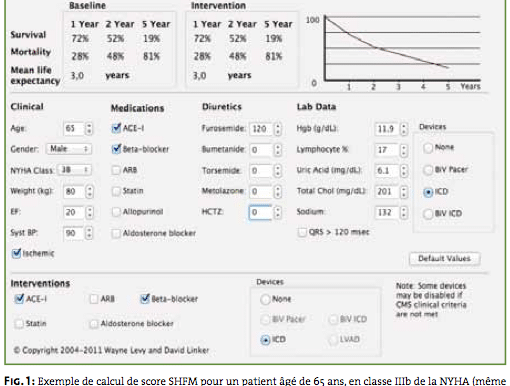This screenshot has height=386, width=510.
Task: Click the Weight (kg) stepper arrows
Action: coord(89,191)
